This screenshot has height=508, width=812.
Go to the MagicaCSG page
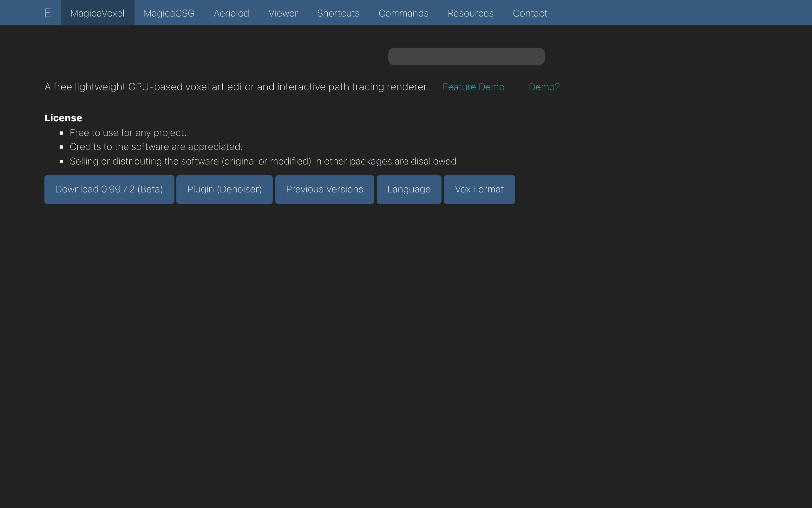point(169,13)
